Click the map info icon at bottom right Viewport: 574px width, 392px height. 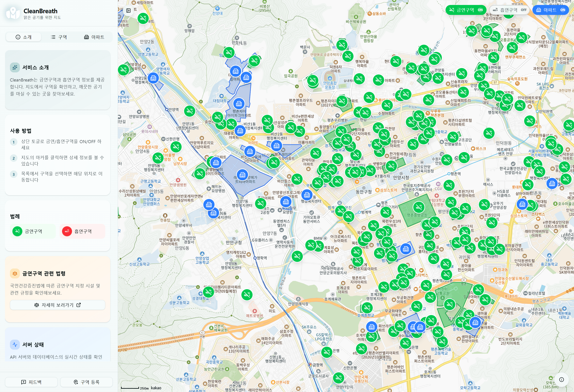(561, 380)
